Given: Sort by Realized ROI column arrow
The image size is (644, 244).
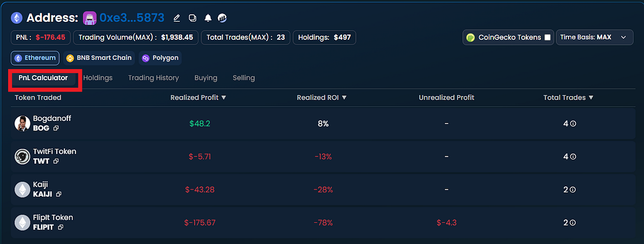Looking at the screenshot, I should pos(344,98).
